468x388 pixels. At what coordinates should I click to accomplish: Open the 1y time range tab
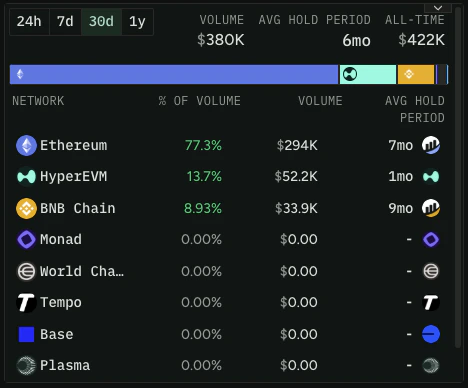(137, 22)
